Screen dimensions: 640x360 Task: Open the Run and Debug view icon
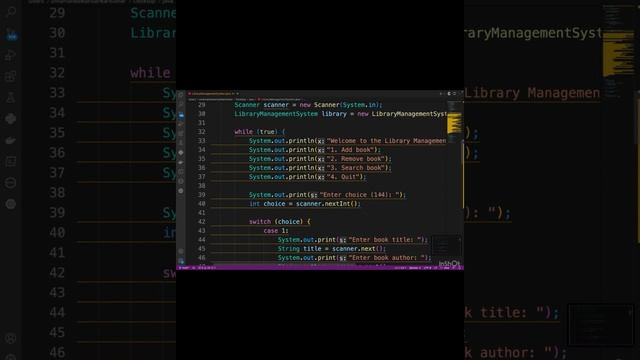pos(181,125)
